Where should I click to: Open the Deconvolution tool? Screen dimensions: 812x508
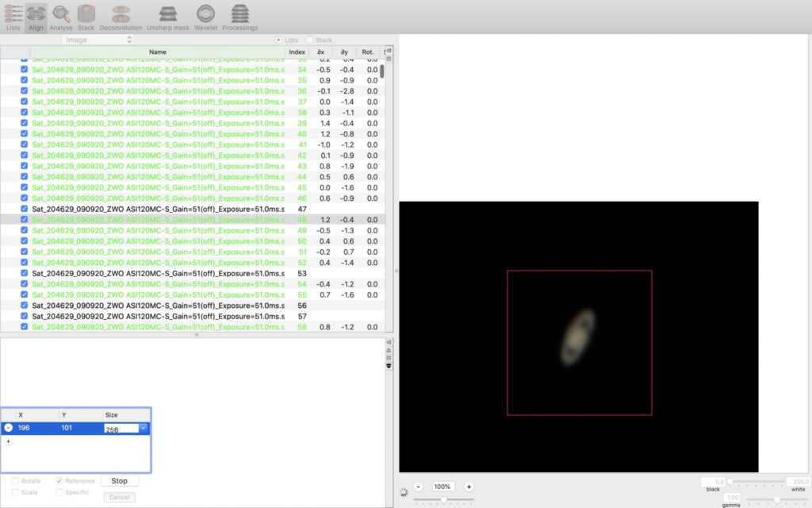(121, 17)
